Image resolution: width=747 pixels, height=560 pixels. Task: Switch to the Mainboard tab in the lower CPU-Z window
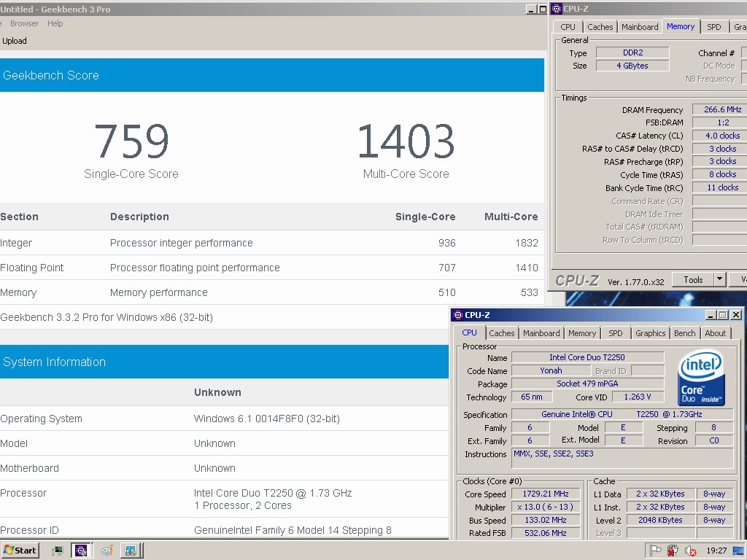tap(541, 333)
